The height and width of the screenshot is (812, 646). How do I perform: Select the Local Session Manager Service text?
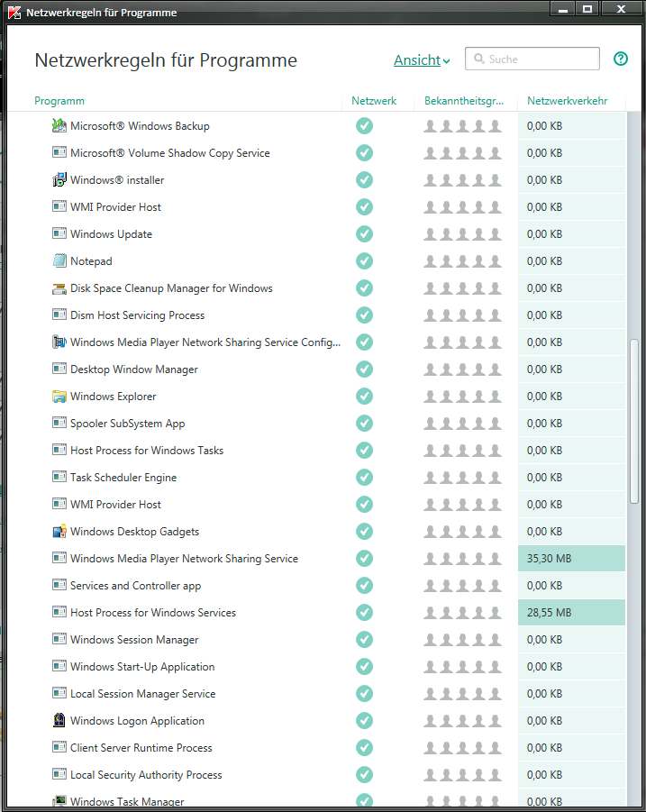click(x=143, y=693)
